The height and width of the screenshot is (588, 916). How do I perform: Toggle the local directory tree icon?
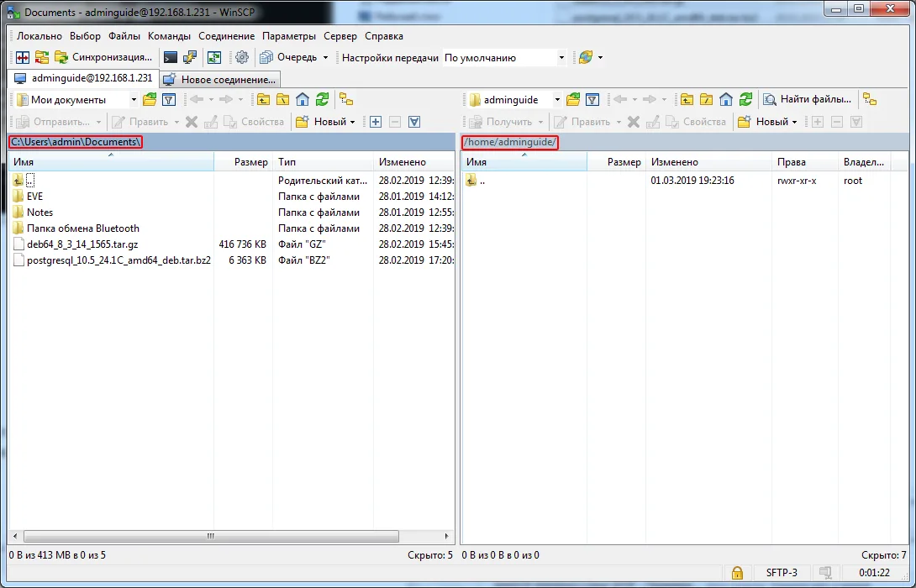[346, 99]
